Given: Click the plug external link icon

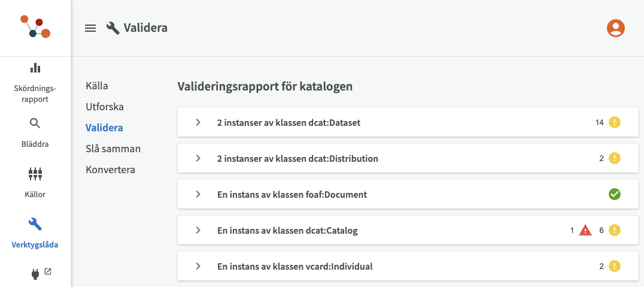Looking at the screenshot, I should (x=35, y=274).
